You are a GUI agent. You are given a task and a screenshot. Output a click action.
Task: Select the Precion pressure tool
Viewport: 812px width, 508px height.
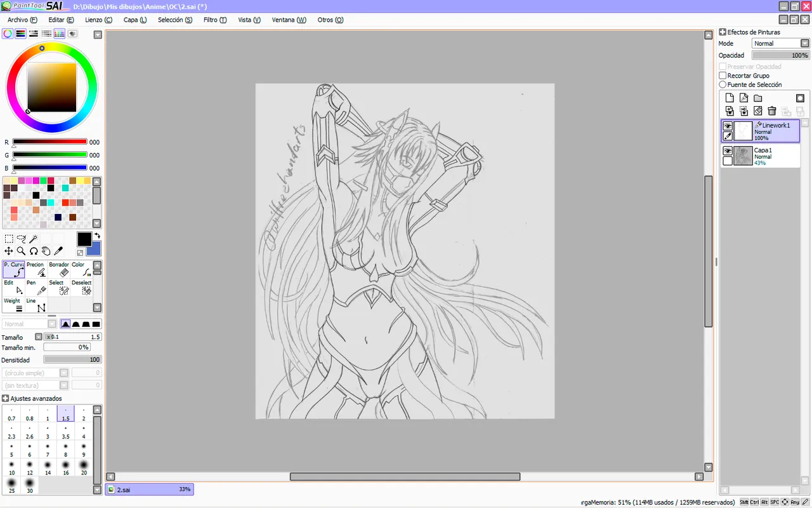click(37, 269)
